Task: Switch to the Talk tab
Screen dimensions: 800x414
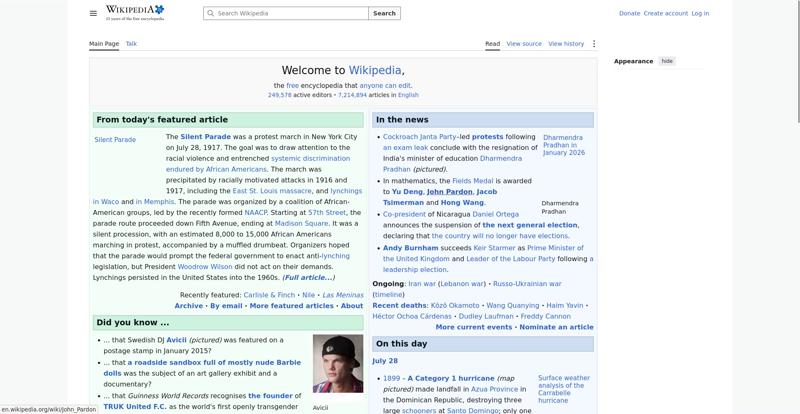Action: [131, 44]
